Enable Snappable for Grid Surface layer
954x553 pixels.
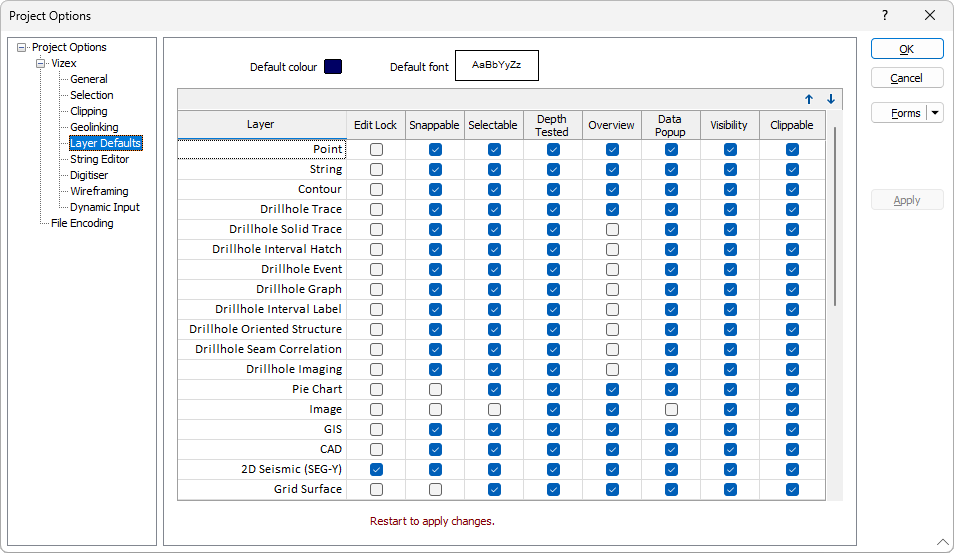point(435,489)
